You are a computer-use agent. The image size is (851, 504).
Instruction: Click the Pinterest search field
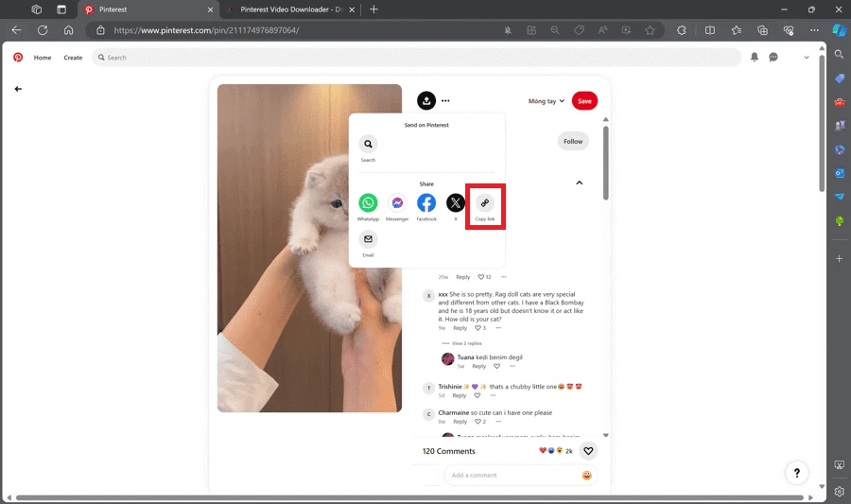[416, 57]
